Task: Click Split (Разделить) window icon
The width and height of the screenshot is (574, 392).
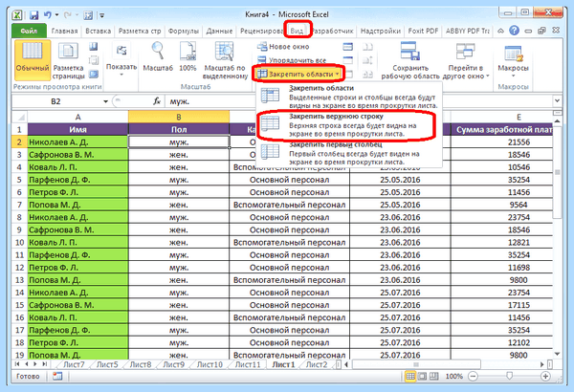Action: point(347,47)
